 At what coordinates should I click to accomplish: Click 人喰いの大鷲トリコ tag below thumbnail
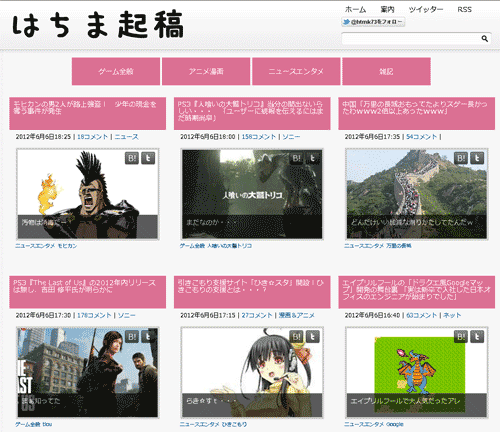(x=229, y=246)
